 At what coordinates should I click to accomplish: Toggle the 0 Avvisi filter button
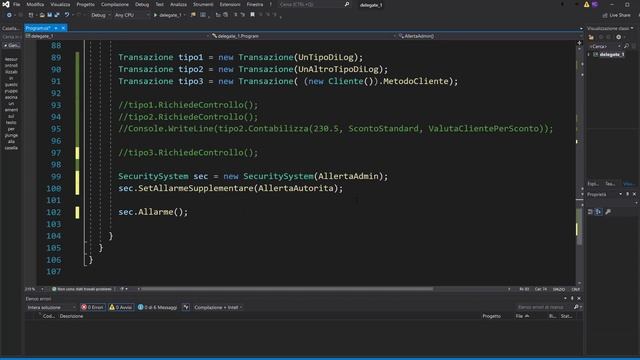click(120, 307)
